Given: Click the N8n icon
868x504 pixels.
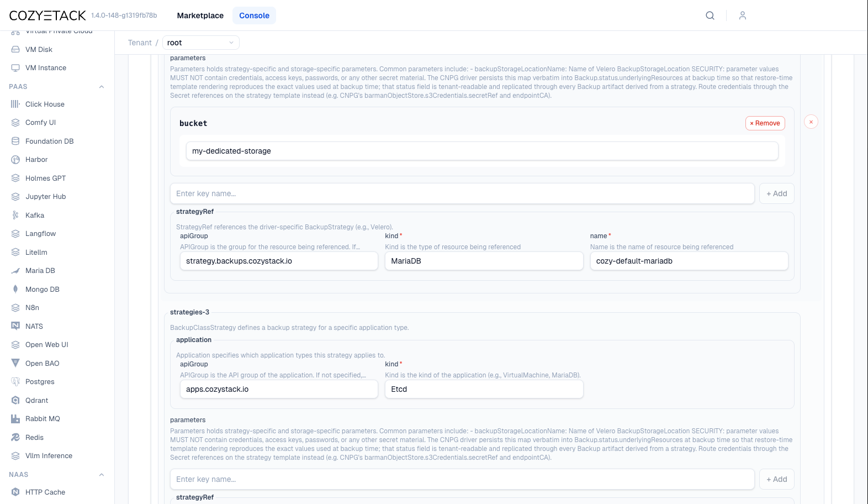Looking at the screenshot, I should (x=15, y=308).
